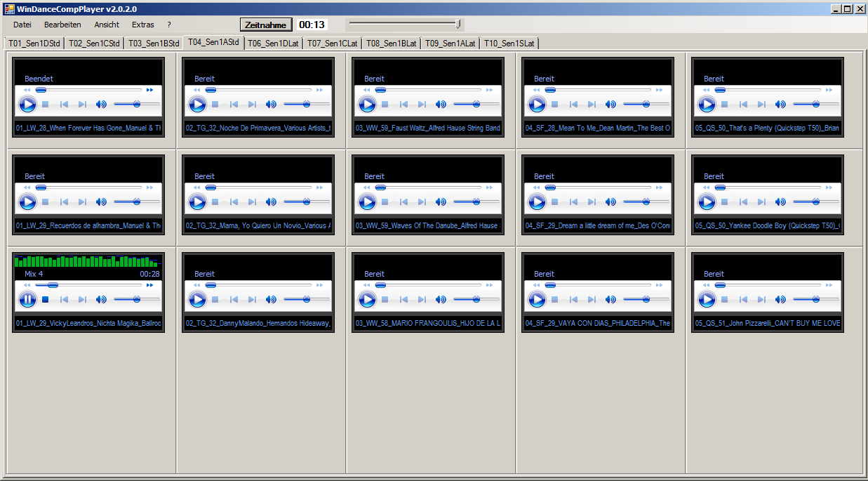Fast forward the VickyLeandros Nichta Magika track
This screenshot has height=481, width=868.
(149, 285)
